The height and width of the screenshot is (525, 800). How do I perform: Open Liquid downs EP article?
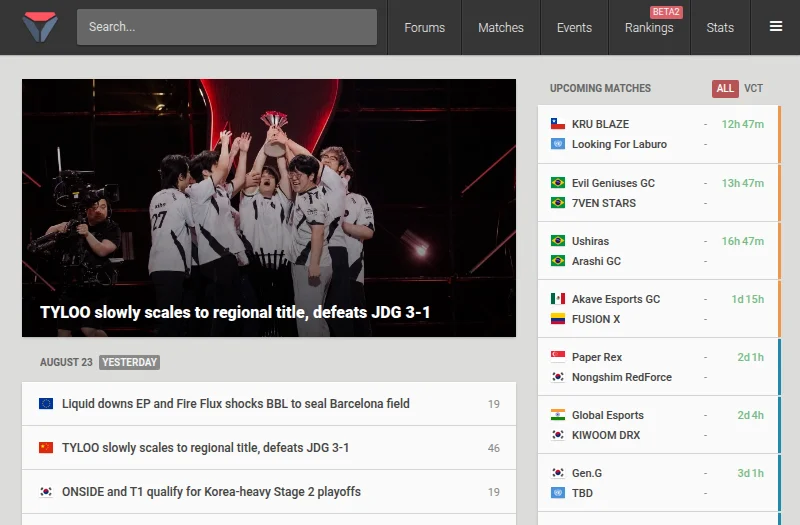tap(269, 404)
